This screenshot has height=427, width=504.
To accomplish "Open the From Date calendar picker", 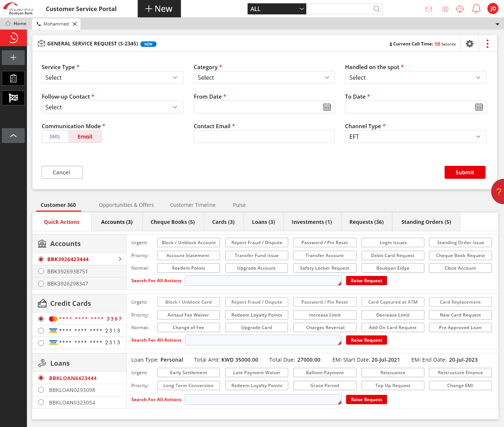I will click(x=327, y=107).
